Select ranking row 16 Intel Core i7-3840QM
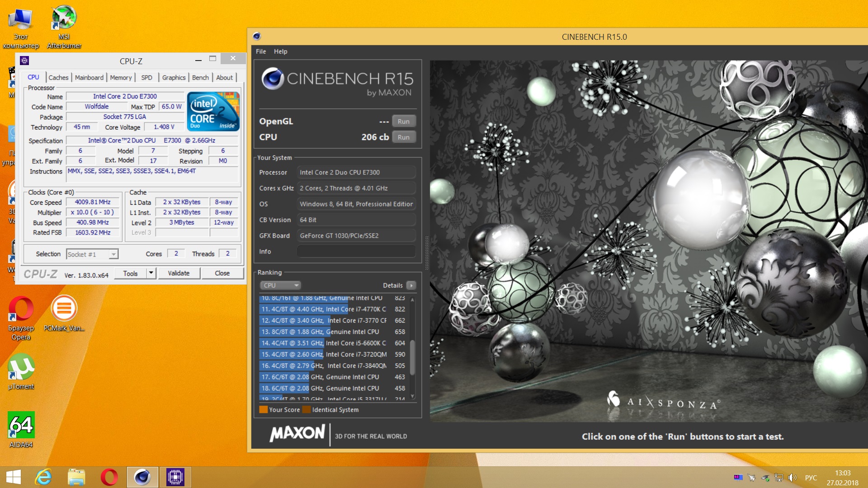Viewport: 868px width, 488px height. click(x=333, y=366)
